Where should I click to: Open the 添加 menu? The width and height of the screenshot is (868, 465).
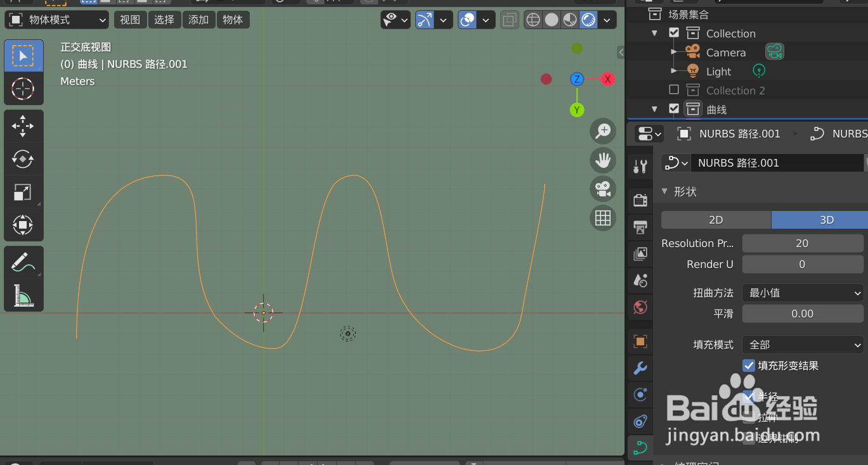[198, 20]
